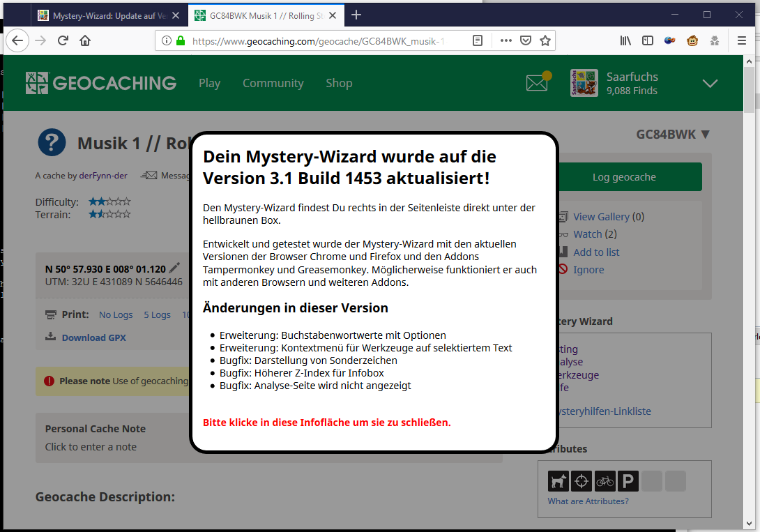760x532 pixels.
Task: Close the info box via red text
Action: coord(326,423)
